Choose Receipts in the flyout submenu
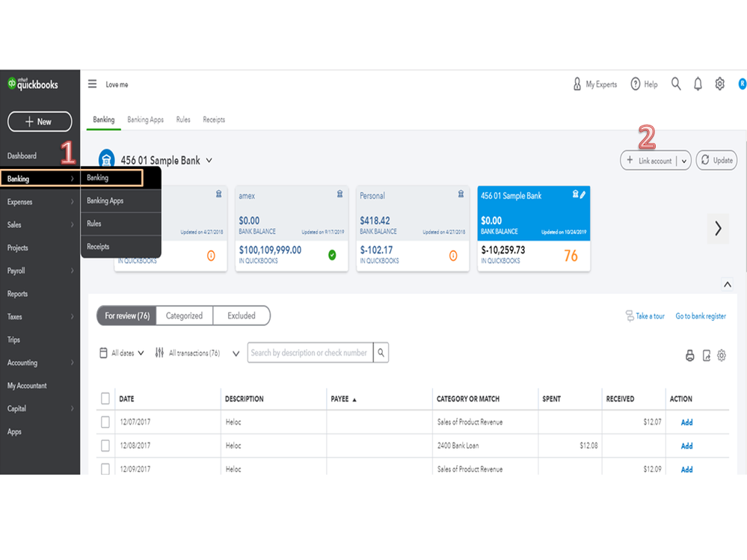Image resolution: width=747 pixels, height=560 pixels. pyautogui.click(x=121, y=246)
